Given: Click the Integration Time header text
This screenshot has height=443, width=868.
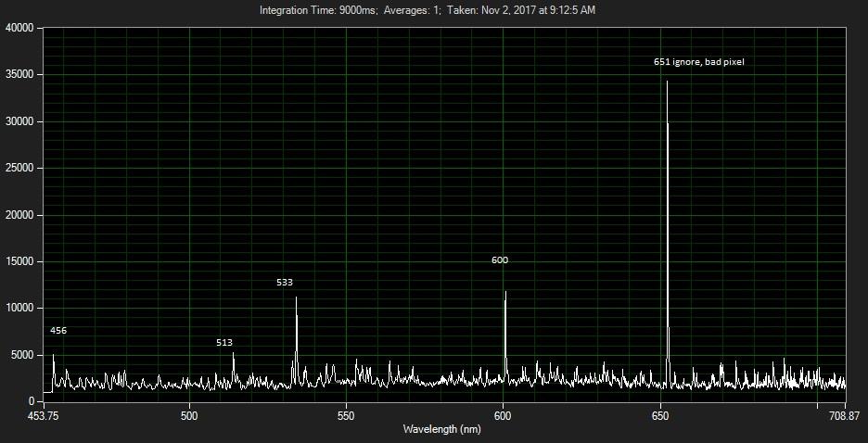Looking at the screenshot, I should [x=428, y=10].
